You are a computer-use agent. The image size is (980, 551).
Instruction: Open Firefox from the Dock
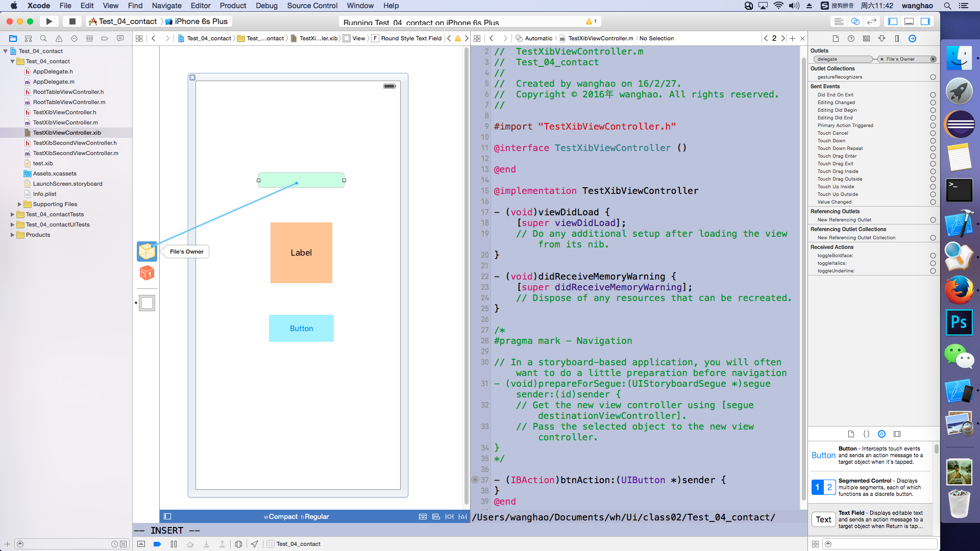tap(959, 290)
